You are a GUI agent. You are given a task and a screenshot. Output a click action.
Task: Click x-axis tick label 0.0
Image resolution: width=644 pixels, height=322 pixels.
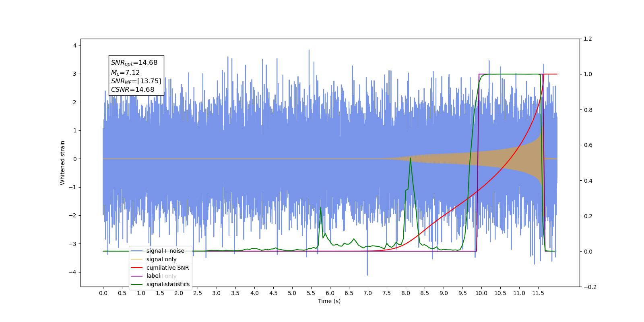[103, 293]
